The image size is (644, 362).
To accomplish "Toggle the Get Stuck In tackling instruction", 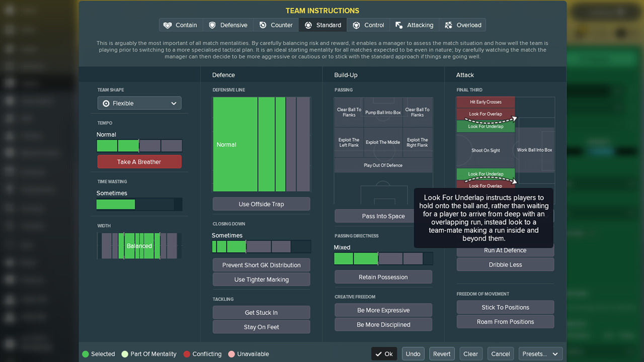I will pyautogui.click(x=261, y=312).
